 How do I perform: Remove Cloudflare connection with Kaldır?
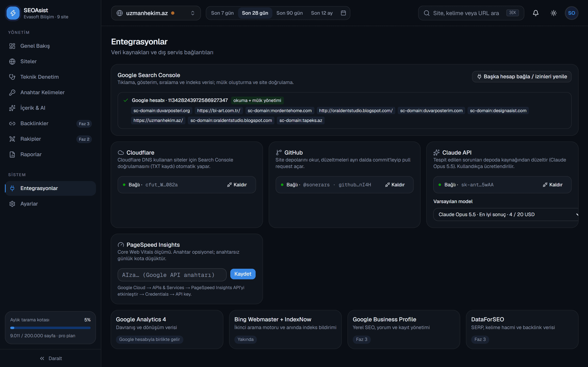point(237,185)
